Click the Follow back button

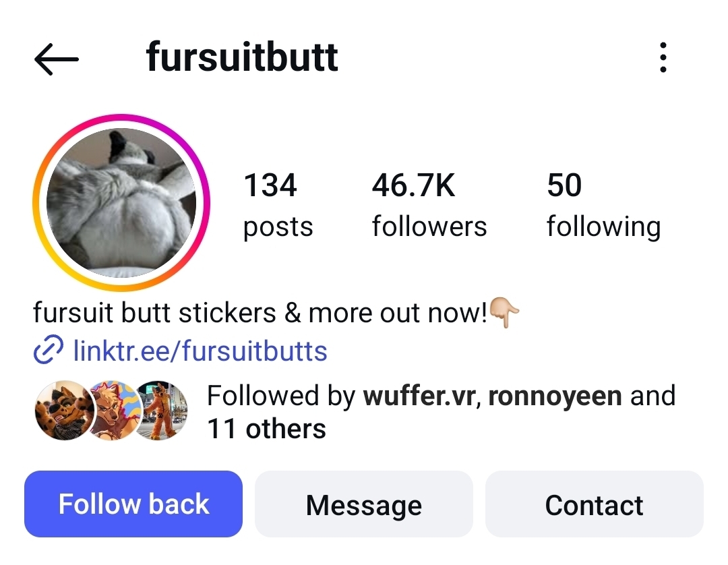pyautogui.click(x=133, y=504)
